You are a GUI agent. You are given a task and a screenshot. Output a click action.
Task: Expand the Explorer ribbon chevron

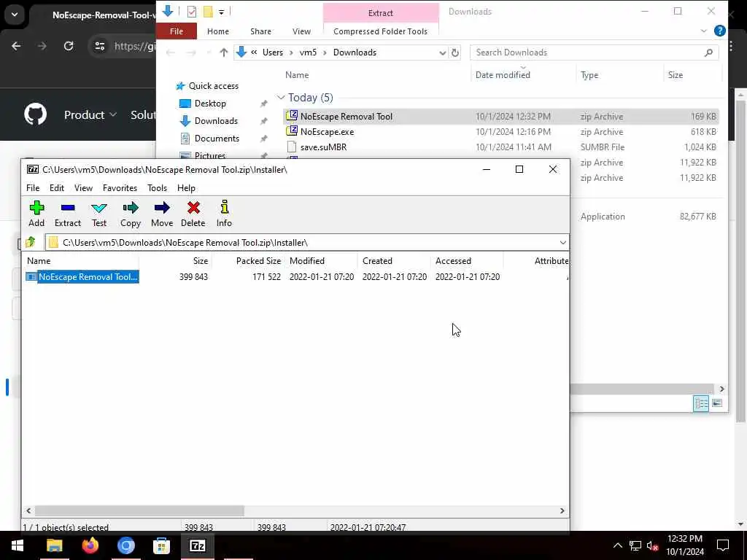[x=704, y=31]
